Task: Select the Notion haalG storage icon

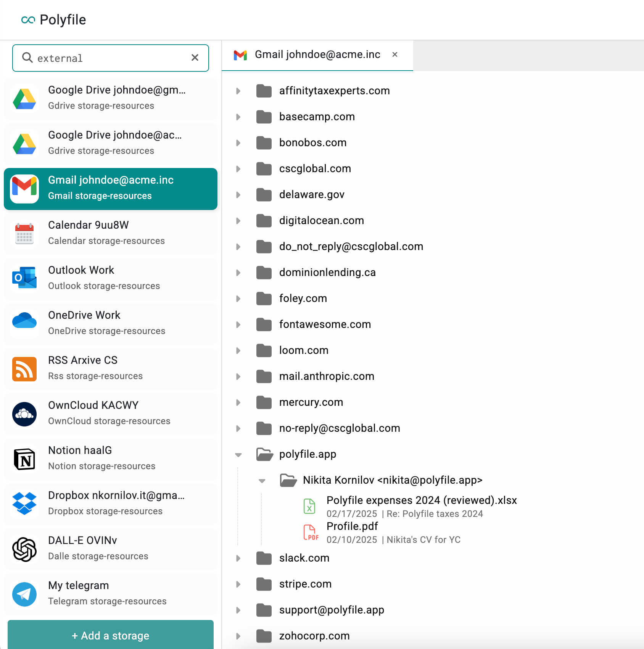Action: [24, 459]
